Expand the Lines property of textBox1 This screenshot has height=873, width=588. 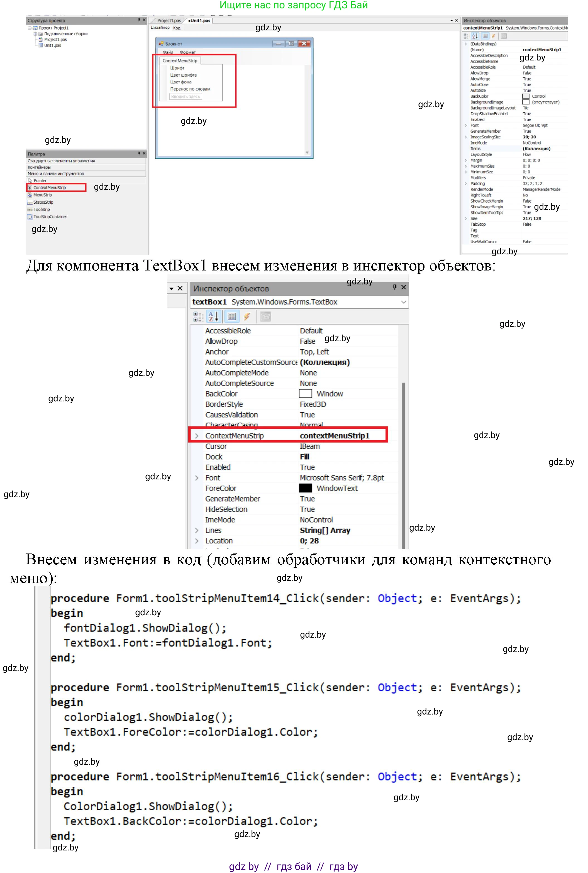(x=196, y=530)
